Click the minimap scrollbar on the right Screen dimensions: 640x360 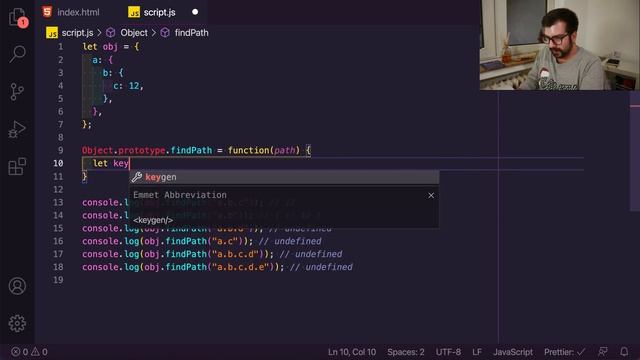point(635,151)
